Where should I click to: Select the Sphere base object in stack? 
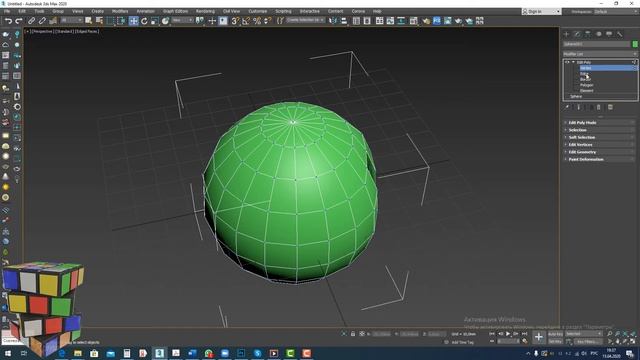click(x=576, y=96)
